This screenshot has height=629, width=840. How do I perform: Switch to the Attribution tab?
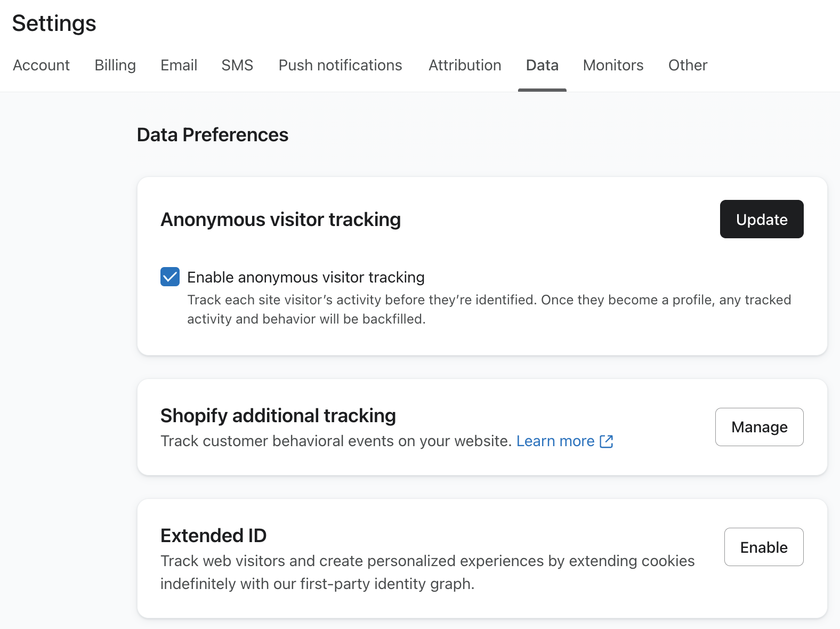(x=465, y=65)
